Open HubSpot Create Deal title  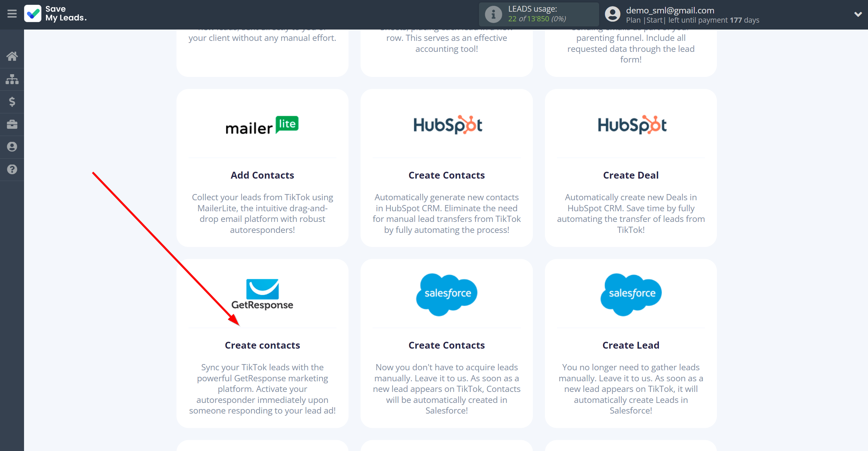click(631, 175)
